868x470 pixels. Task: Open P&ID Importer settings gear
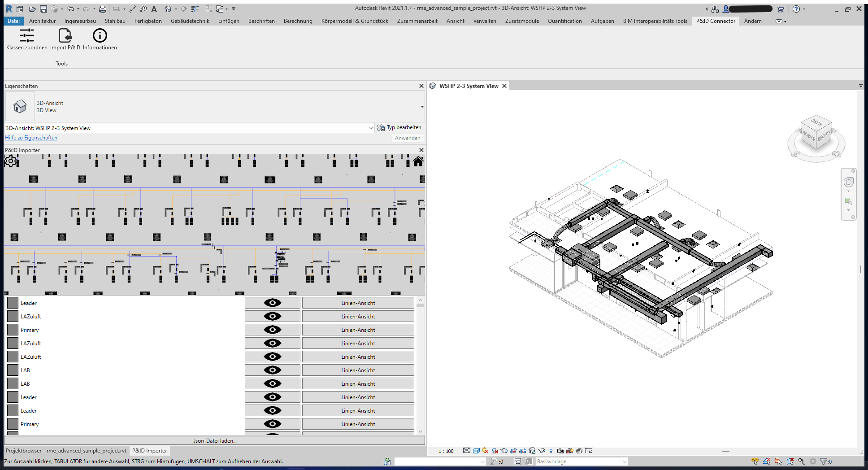click(x=10, y=161)
